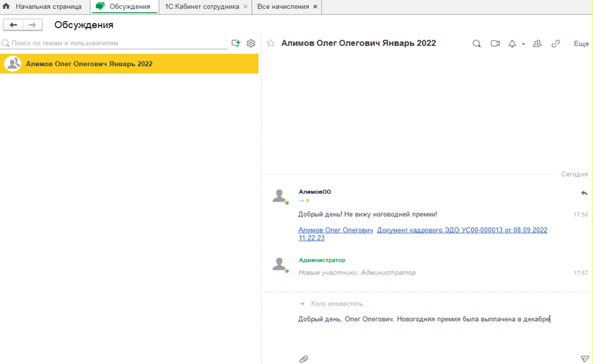Expand the notifications dropdown arrow
Image resolution: width=593 pixels, height=364 pixels.
click(x=523, y=45)
